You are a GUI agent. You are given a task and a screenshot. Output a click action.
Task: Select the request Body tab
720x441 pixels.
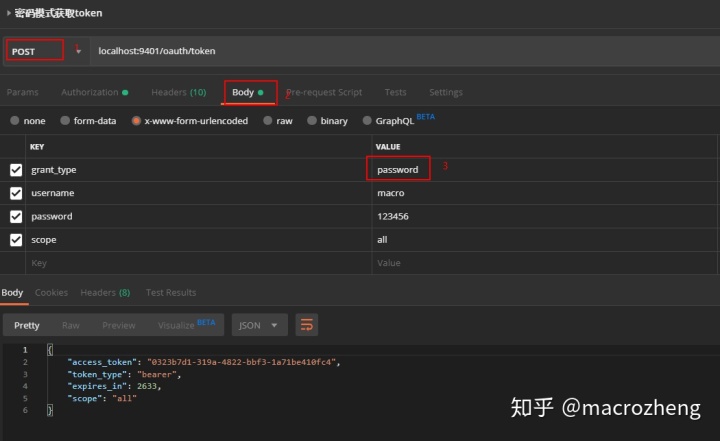point(248,92)
